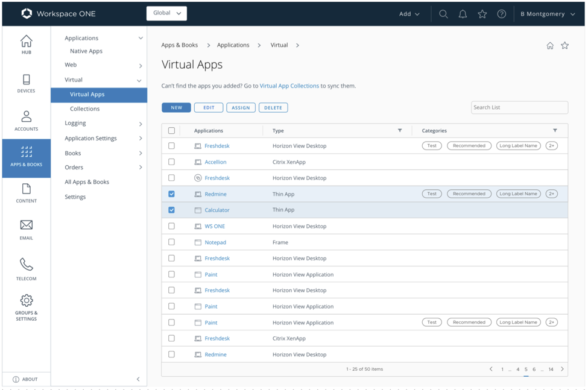Open the Hub section
This screenshot has width=588, height=390.
(x=27, y=45)
